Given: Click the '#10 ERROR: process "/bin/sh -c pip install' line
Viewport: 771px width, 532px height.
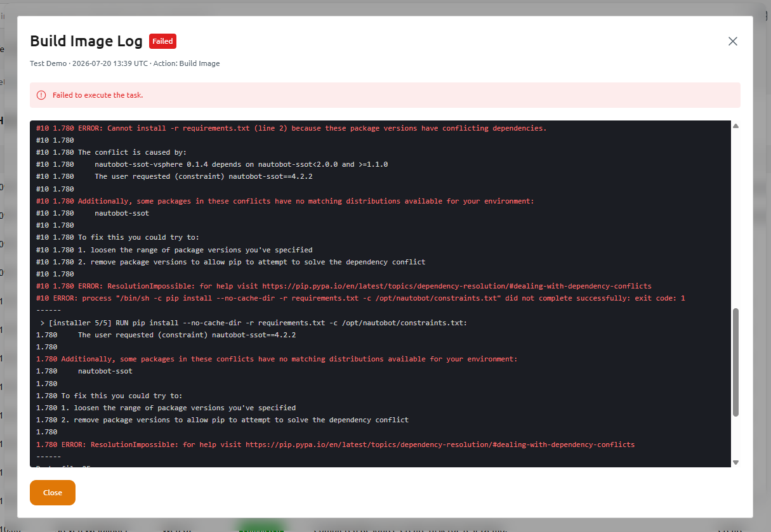Looking at the screenshot, I should [360, 298].
